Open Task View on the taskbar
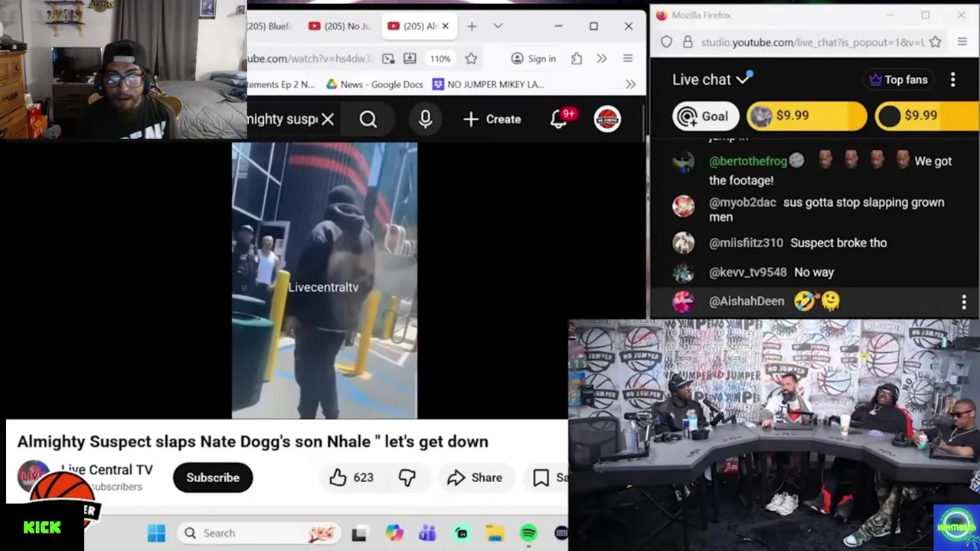 click(x=359, y=533)
